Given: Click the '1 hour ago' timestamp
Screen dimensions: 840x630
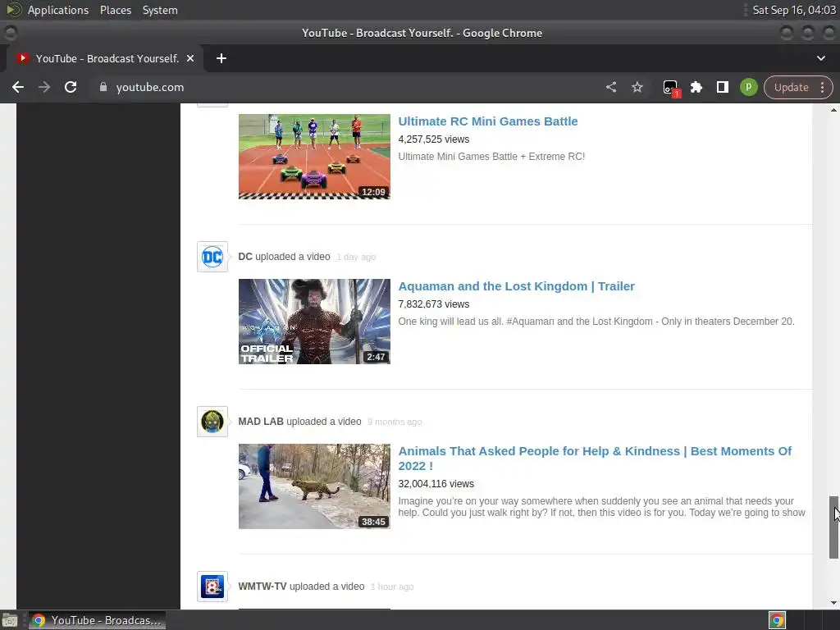Looking at the screenshot, I should pos(391,587).
